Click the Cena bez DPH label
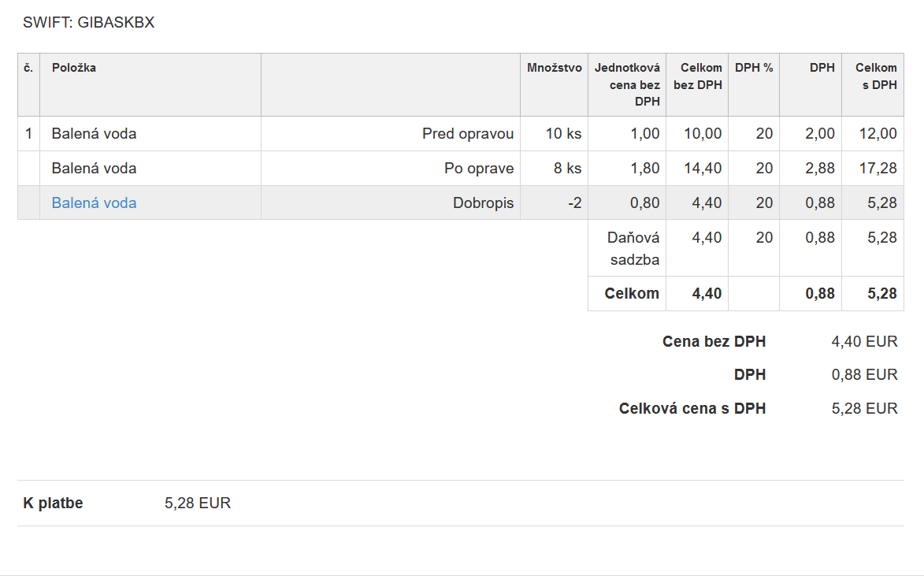The image size is (924, 576). pyautogui.click(x=714, y=342)
